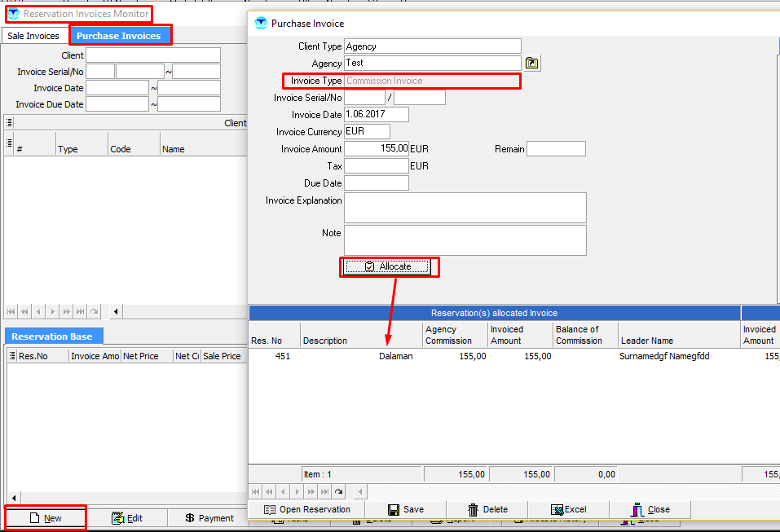Click the agency lookup icon beside Test

coord(531,64)
